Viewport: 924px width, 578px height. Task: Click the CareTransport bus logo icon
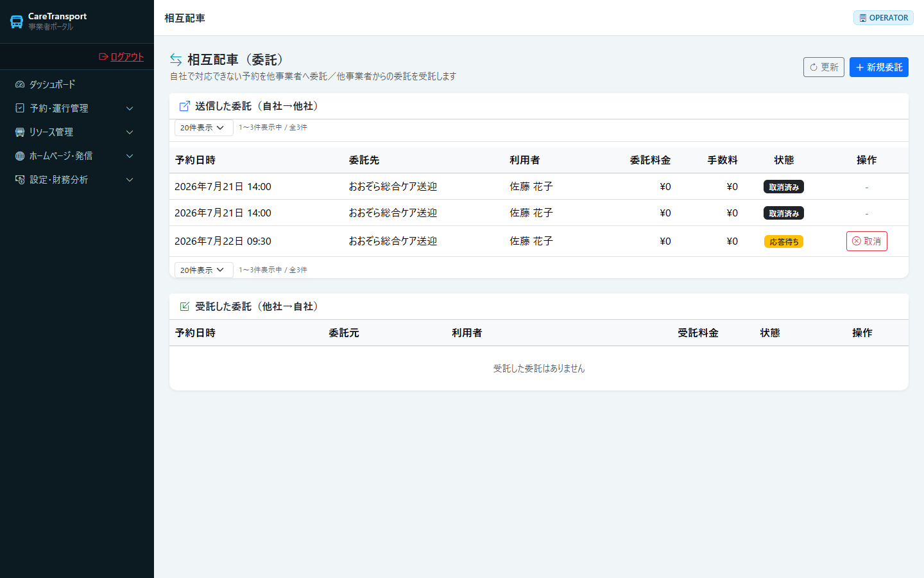pos(17,22)
